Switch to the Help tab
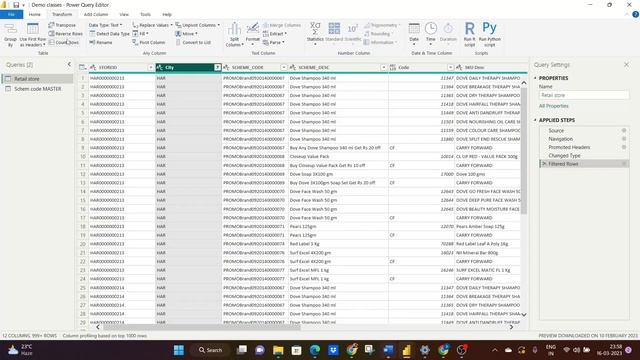The width and height of the screenshot is (640, 360). point(167,14)
